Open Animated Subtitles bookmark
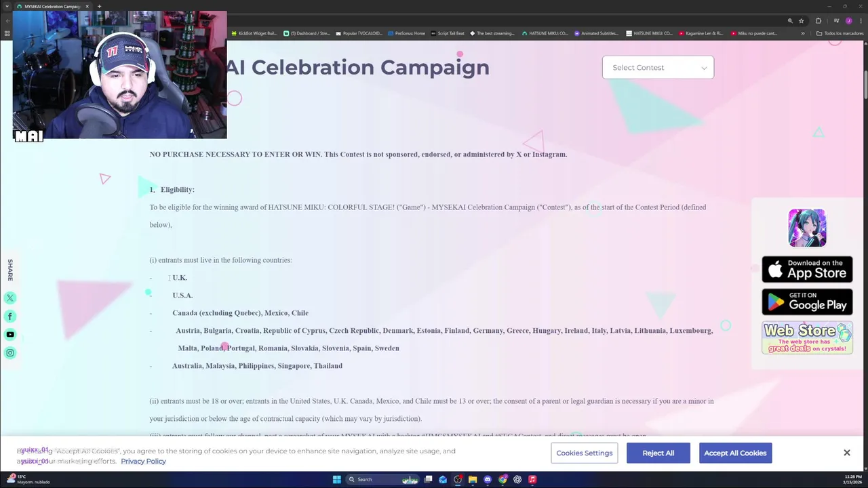 [x=596, y=33]
